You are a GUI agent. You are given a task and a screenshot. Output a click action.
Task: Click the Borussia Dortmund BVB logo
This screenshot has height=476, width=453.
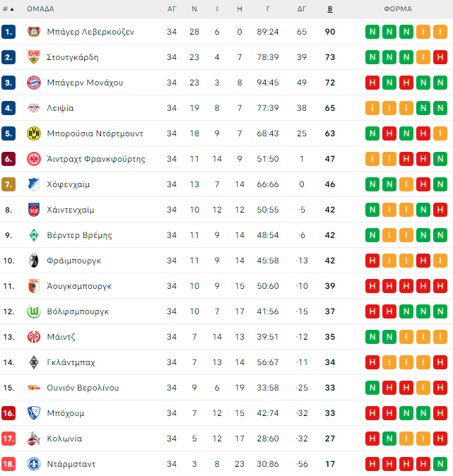33,133
